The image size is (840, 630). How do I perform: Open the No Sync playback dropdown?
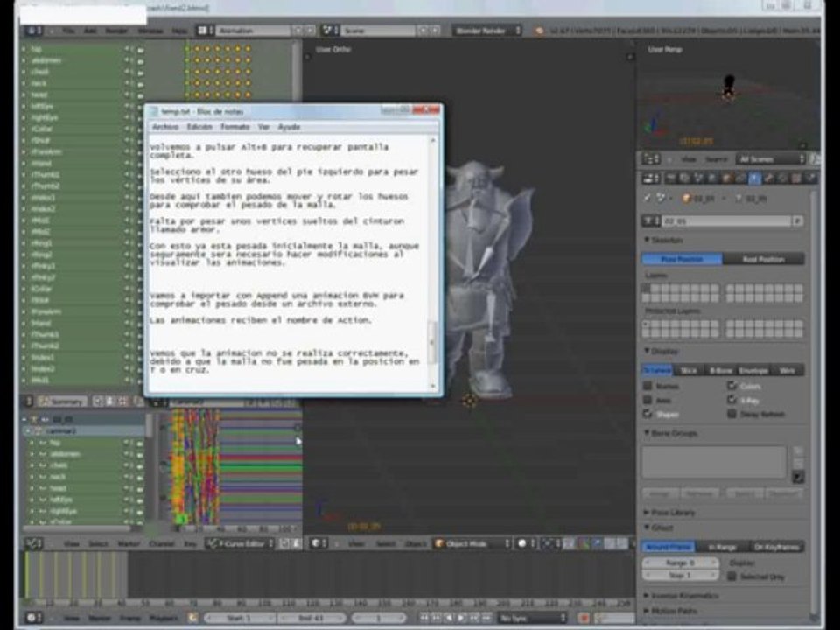click(x=532, y=619)
